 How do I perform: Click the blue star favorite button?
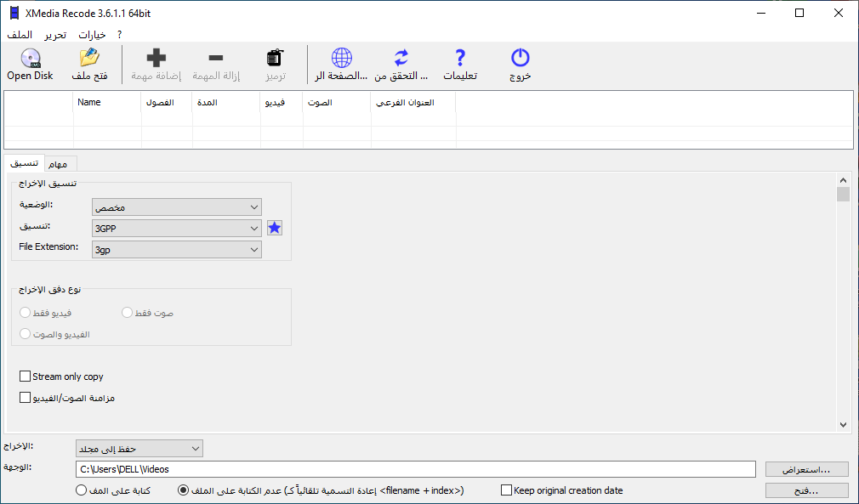[x=275, y=228]
